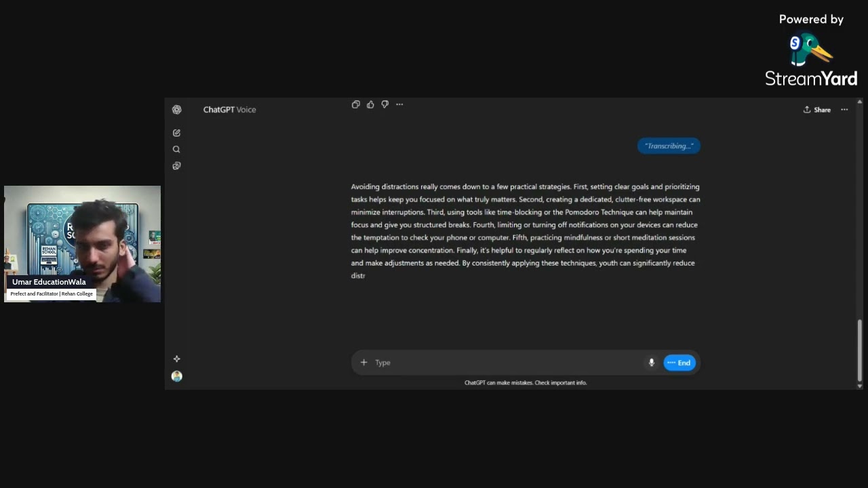This screenshot has width=868, height=488.
Task: Click the plus attach button
Action: 363,363
